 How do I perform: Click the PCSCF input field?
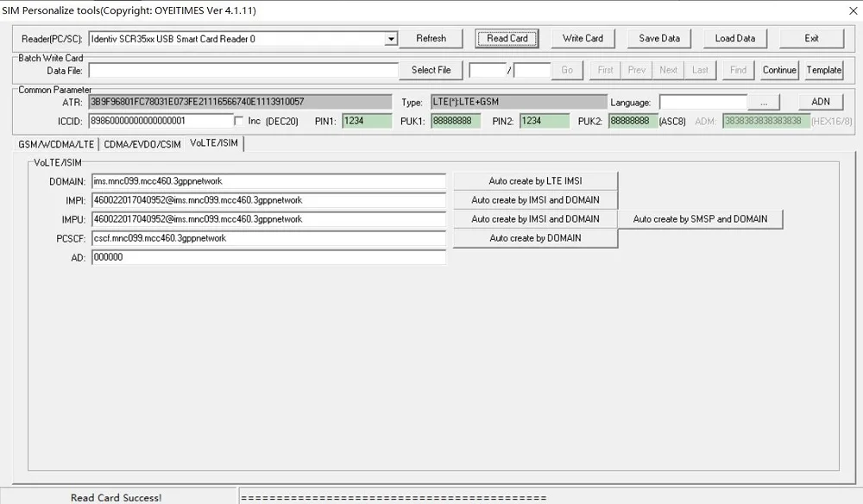pyautogui.click(x=268, y=238)
